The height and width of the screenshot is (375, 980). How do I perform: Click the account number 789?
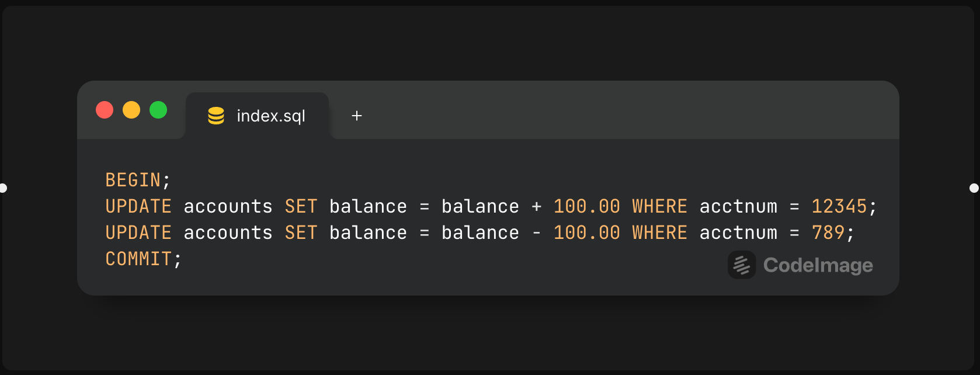pos(828,232)
